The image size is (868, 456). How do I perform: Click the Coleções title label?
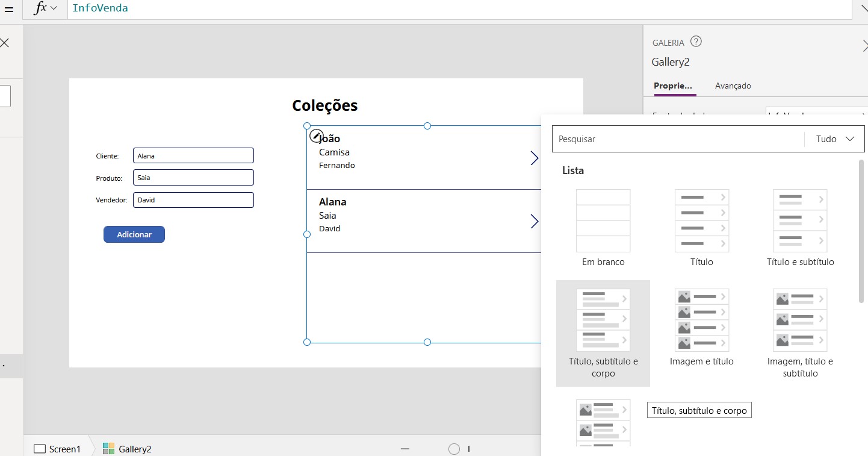(x=325, y=105)
